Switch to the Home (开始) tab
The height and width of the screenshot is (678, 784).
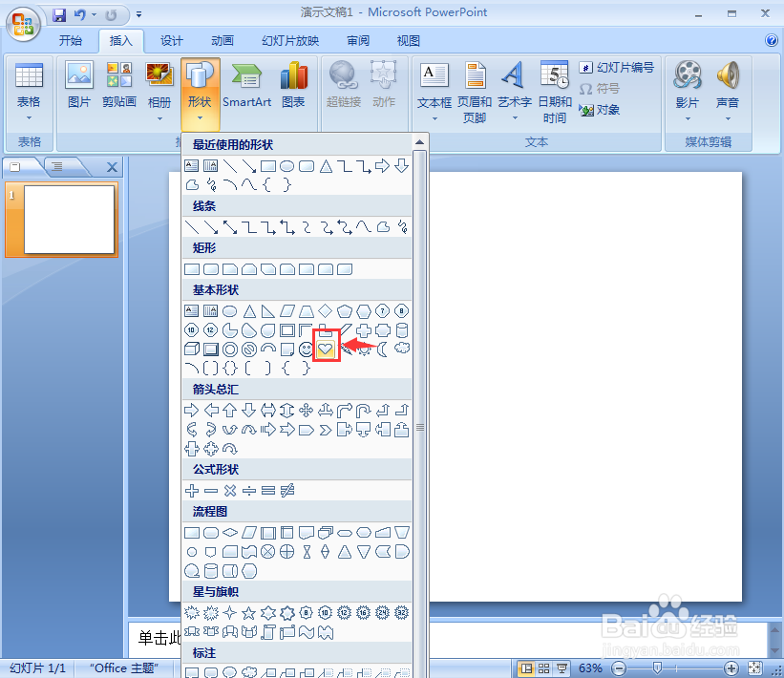(71, 40)
